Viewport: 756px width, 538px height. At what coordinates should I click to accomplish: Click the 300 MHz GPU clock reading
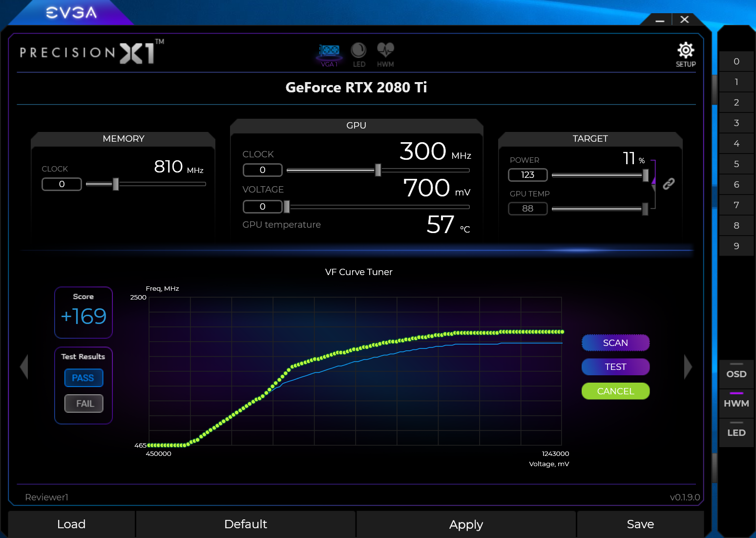coord(435,151)
